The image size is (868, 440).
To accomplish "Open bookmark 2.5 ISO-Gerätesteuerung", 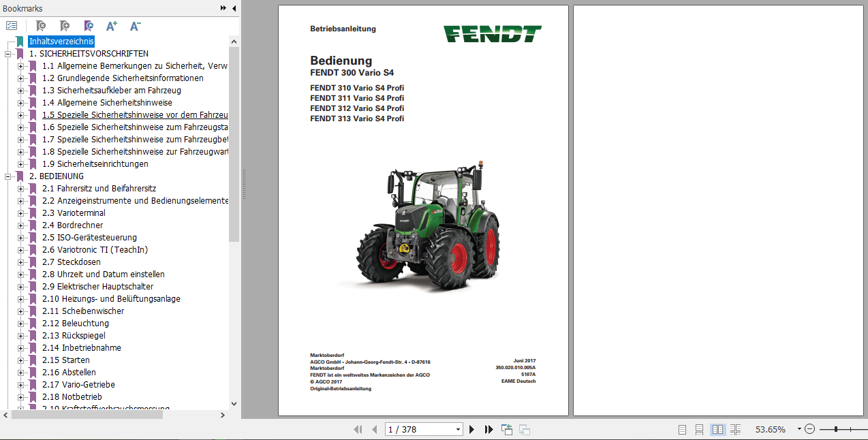I will coord(89,238).
